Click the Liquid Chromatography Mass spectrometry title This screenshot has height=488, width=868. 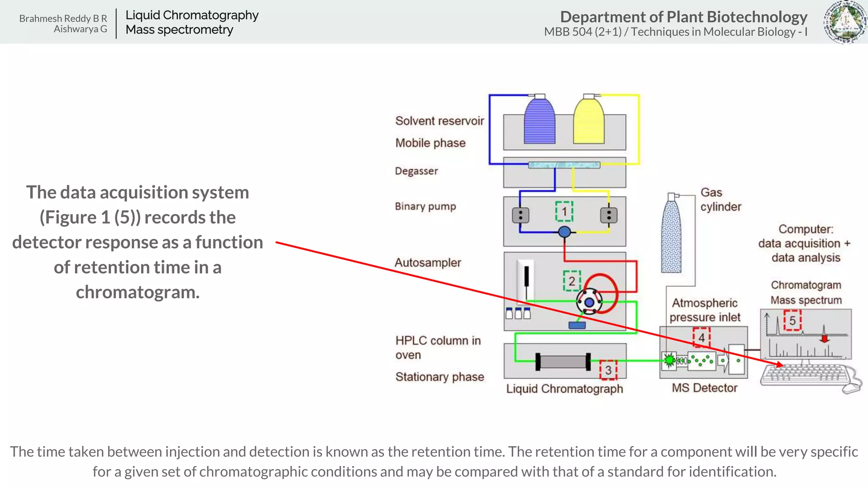[192, 22]
